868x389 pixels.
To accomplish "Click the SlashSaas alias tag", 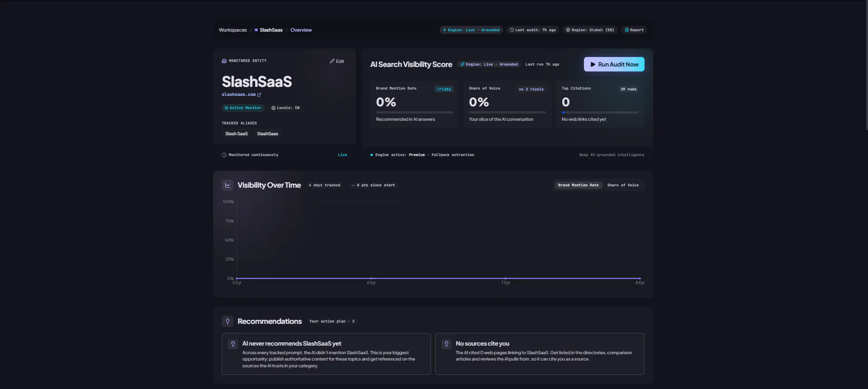I will point(267,134).
